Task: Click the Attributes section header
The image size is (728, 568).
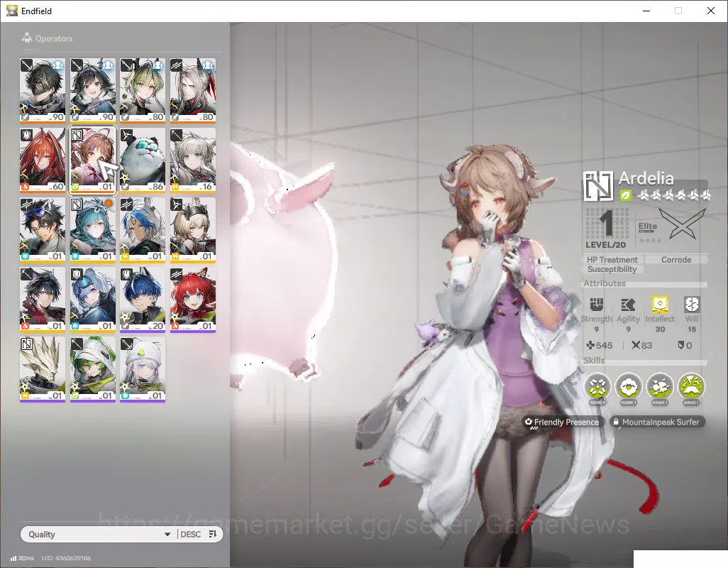Action: coord(604,283)
